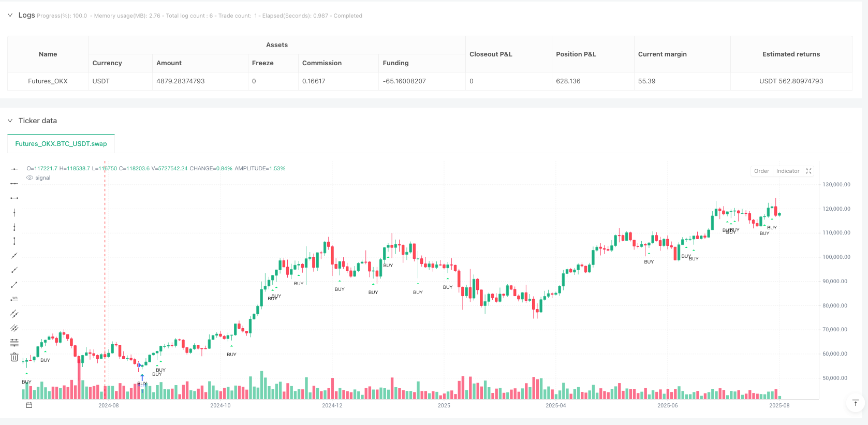Select the vertical straight line tool
The height and width of the screenshot is (425, 868).
14,212
